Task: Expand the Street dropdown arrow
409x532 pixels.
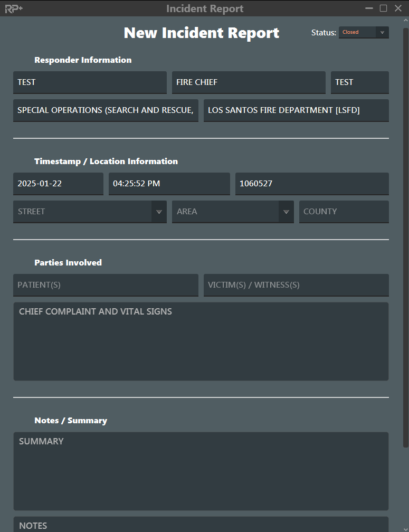Action: (x=159, y=212)
